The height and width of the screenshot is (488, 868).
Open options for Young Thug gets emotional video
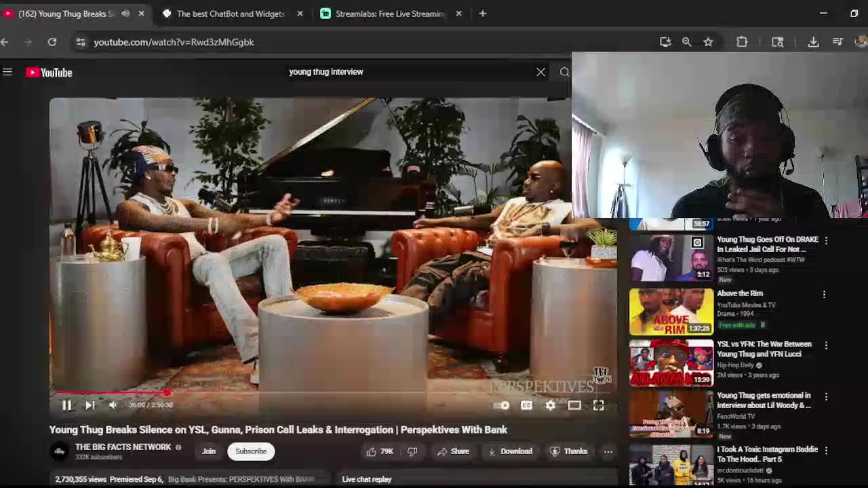point(826,396)
